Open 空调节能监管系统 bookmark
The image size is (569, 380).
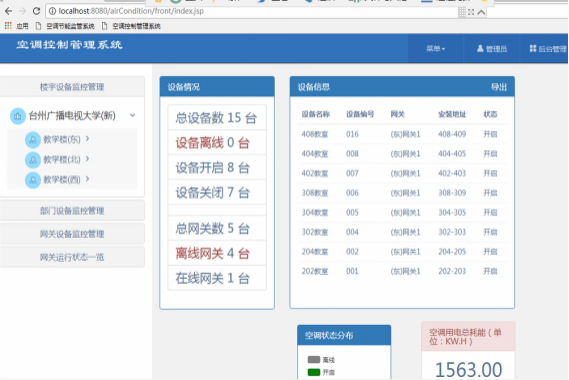[x=65, y=26]
